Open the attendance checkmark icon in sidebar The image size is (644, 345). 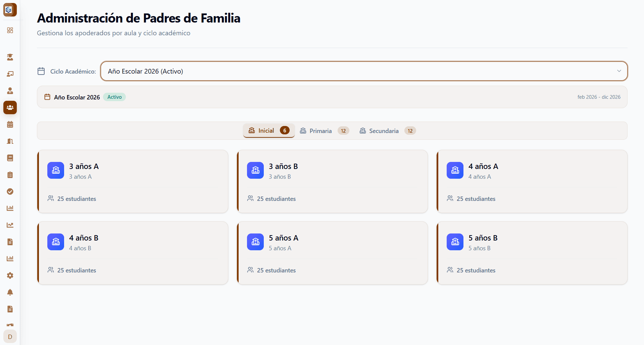tap(10, 191)
